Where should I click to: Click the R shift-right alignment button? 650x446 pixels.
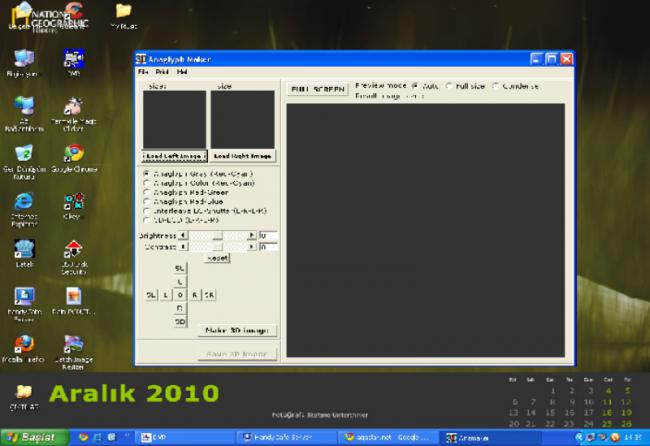pos(194,295)
